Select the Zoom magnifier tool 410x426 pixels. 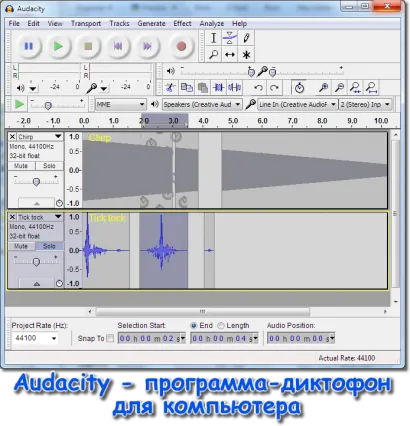coord(213,54)
